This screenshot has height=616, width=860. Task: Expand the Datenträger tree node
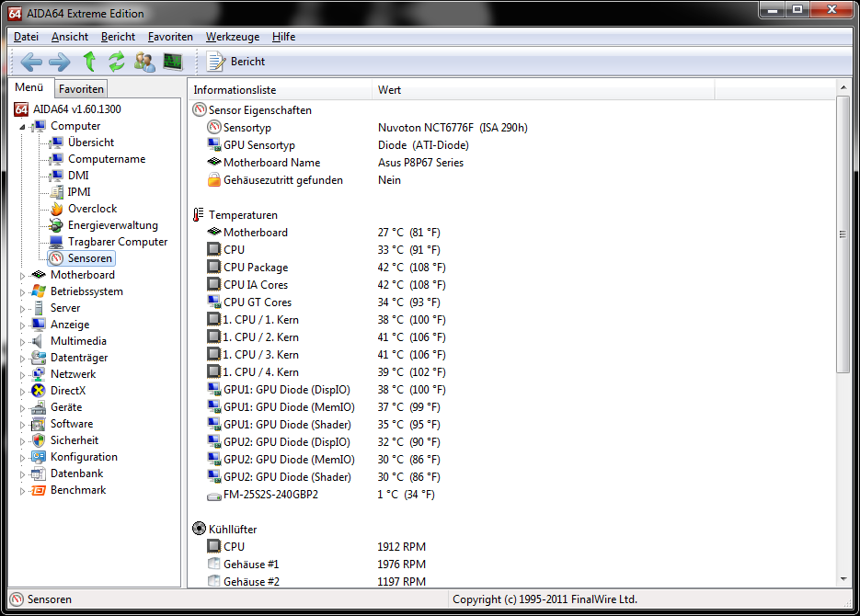22,359
